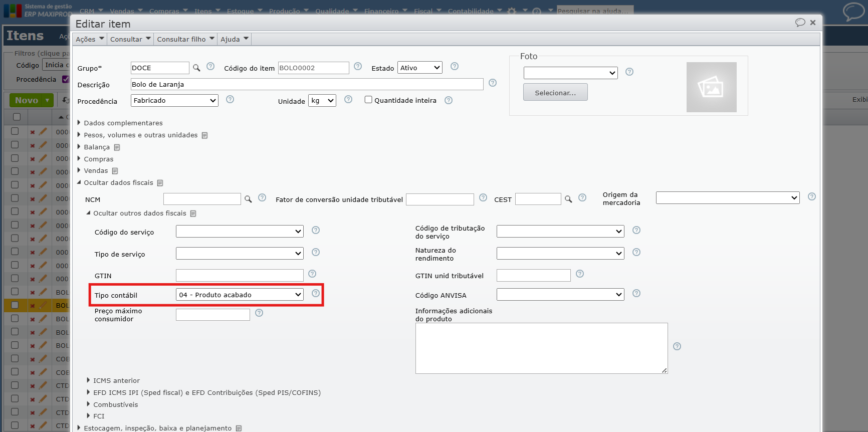Image resolution: width=868 pixels, height=432 pixels.
Task: Uncheck the Procedência filter checkbox
Action: 66,79
